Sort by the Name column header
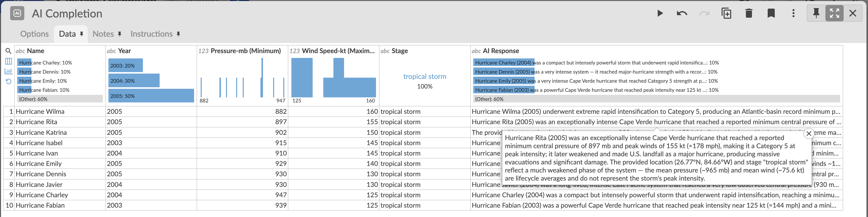 pyautogui.click(x=60, y=51)
